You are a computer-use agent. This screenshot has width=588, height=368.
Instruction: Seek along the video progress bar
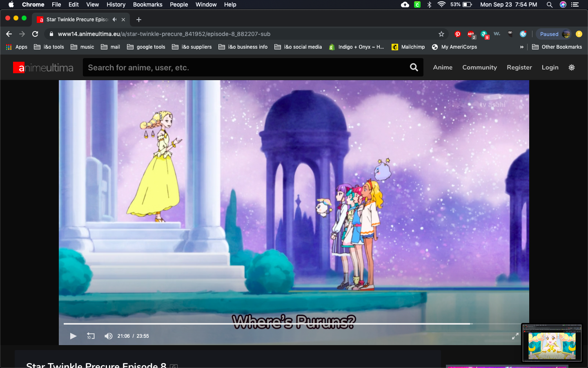click(294, 324)
